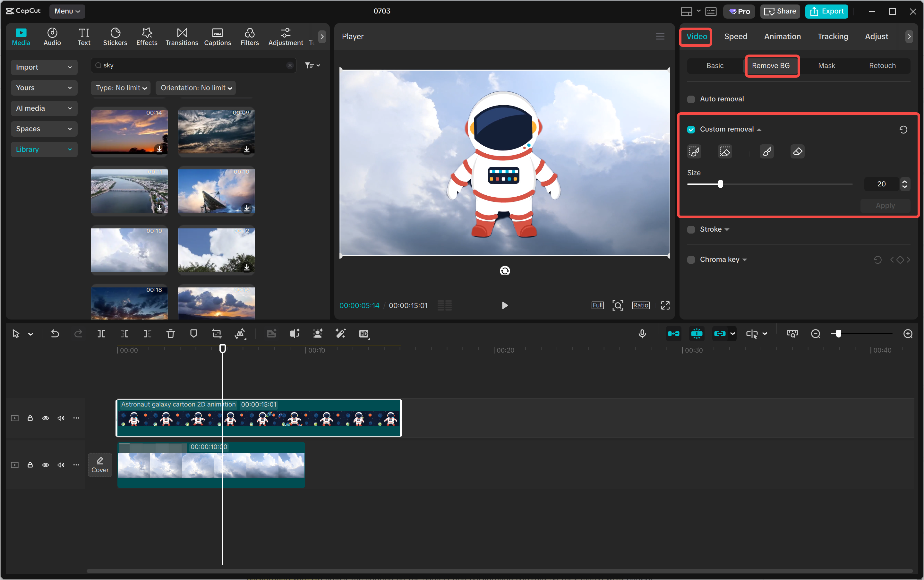Switch to the Remove BG tab
Screen dimensions: 924x580
(771, 65)
